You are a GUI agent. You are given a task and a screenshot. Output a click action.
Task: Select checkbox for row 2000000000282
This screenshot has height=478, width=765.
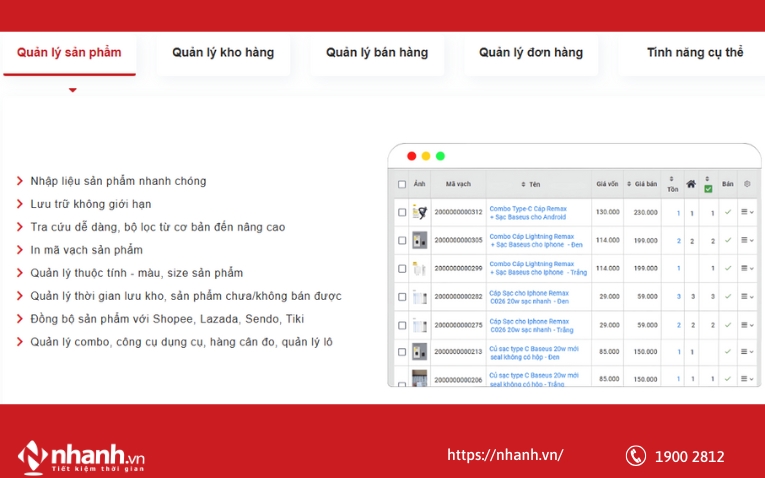point(402,297)
